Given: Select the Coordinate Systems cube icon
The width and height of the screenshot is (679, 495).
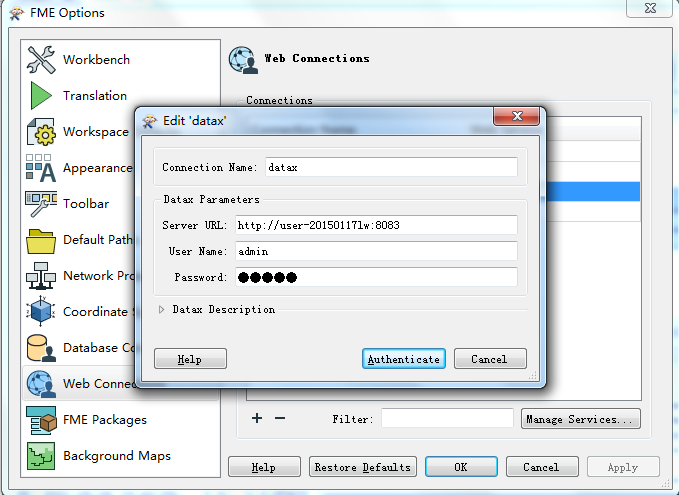Looking at the screenshot, I should pos(41,311).
